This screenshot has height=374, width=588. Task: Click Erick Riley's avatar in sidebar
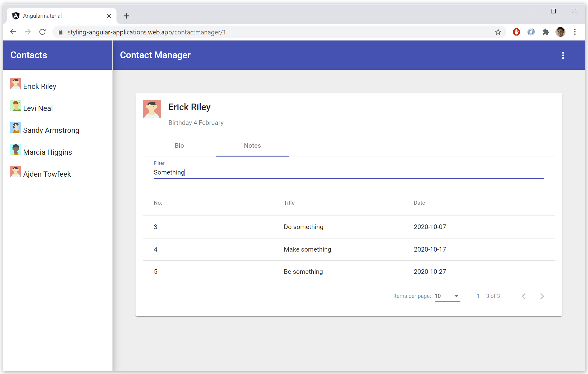tap(16, 84)
